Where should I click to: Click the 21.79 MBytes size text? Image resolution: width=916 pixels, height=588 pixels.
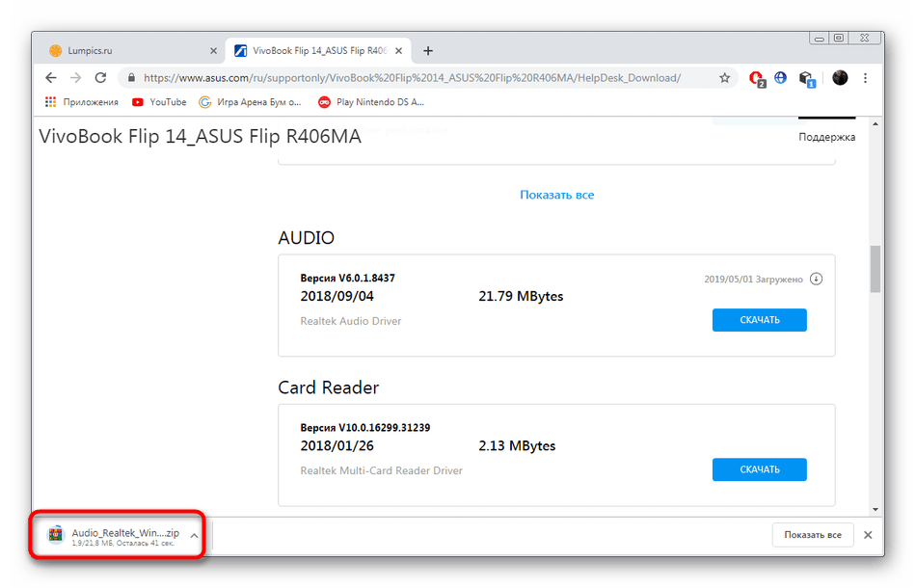point(521,296)
